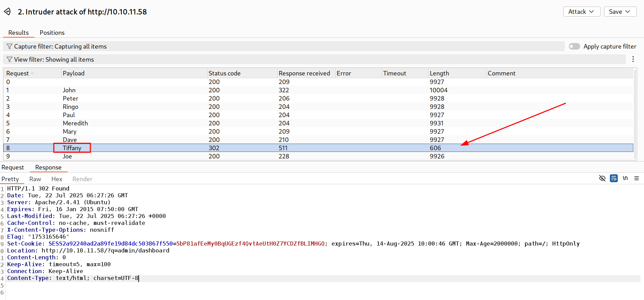This screenshot has width=644, height=300.
Task: Click the HTTP/1.1 302 Found line
Action: click(38, 188)
